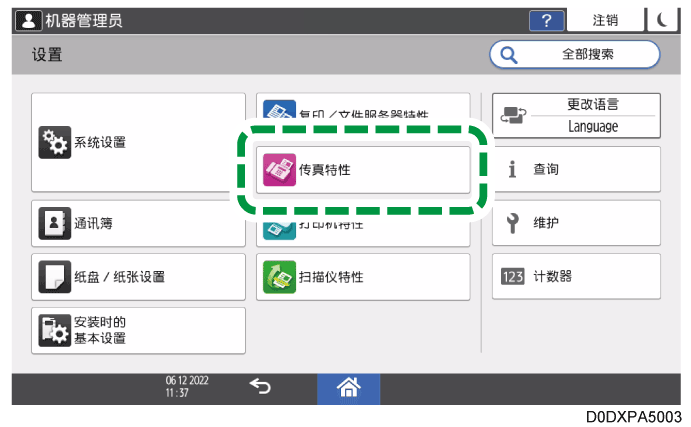Open 纸盘 / 纸张设置
Viewport: 691px width, 427px height.
[x=138, y=277]
